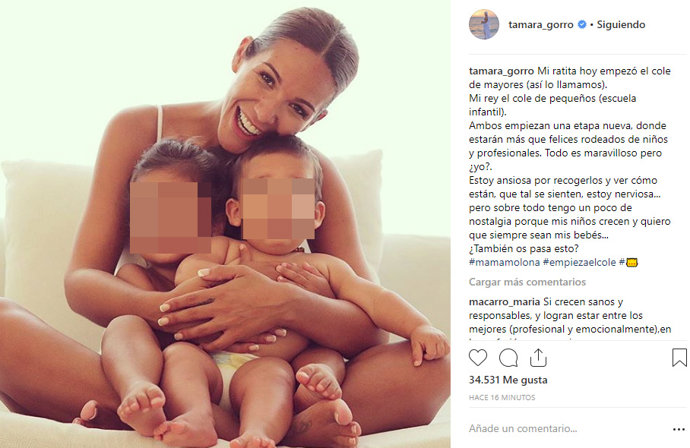Viewport: 690px width, 448px height.
Task: Click tamara_gorro username in the caption
Action: pos(501,71)
